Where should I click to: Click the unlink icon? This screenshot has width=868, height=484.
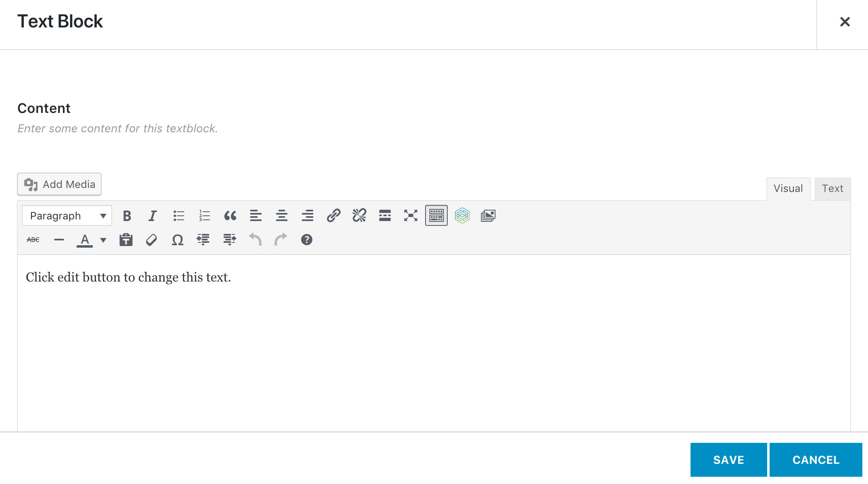359,215
